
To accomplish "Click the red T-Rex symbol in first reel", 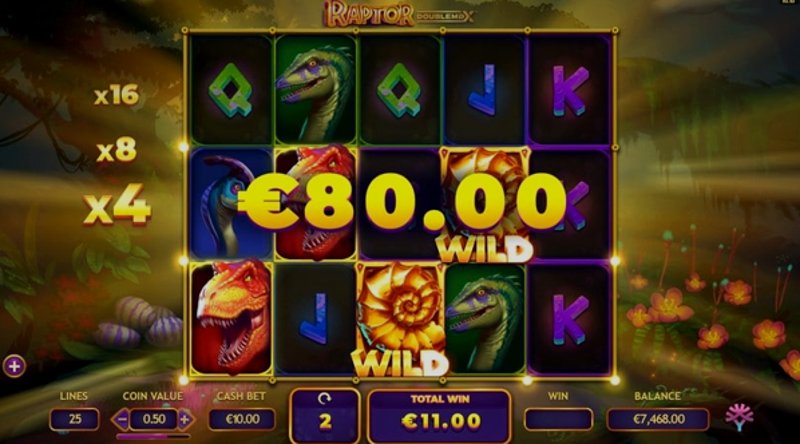I will tap(231, 316).
